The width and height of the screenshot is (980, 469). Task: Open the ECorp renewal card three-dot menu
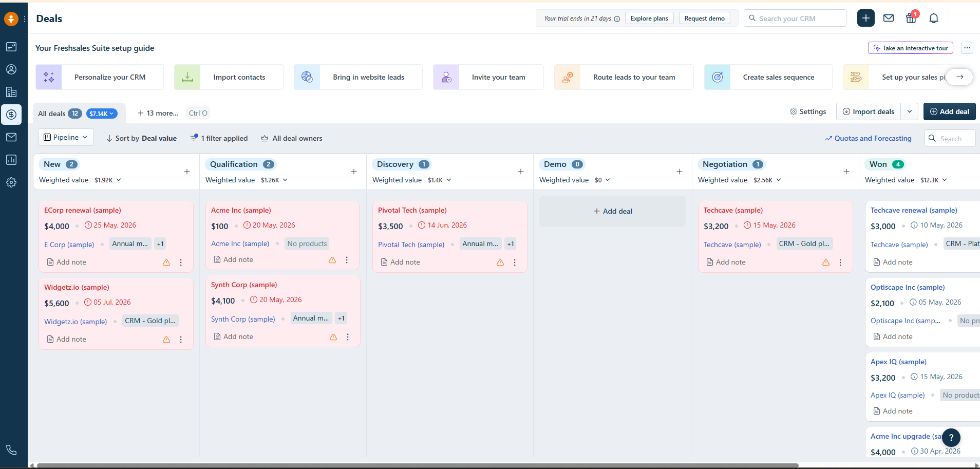tap(181, 262)
